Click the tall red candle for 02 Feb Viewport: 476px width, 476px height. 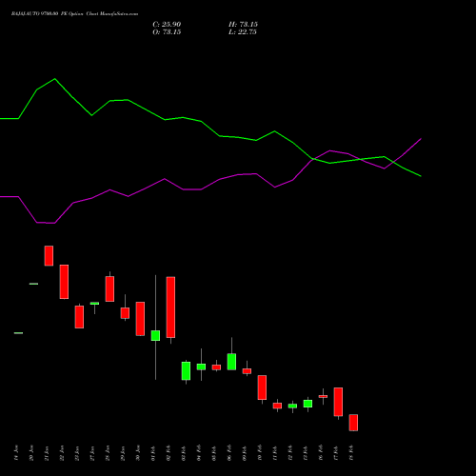[x=170, y=307]
